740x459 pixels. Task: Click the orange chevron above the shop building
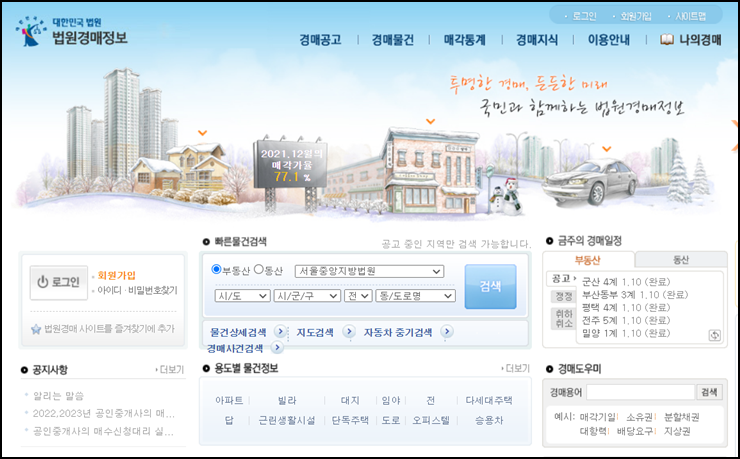[430, 122]
